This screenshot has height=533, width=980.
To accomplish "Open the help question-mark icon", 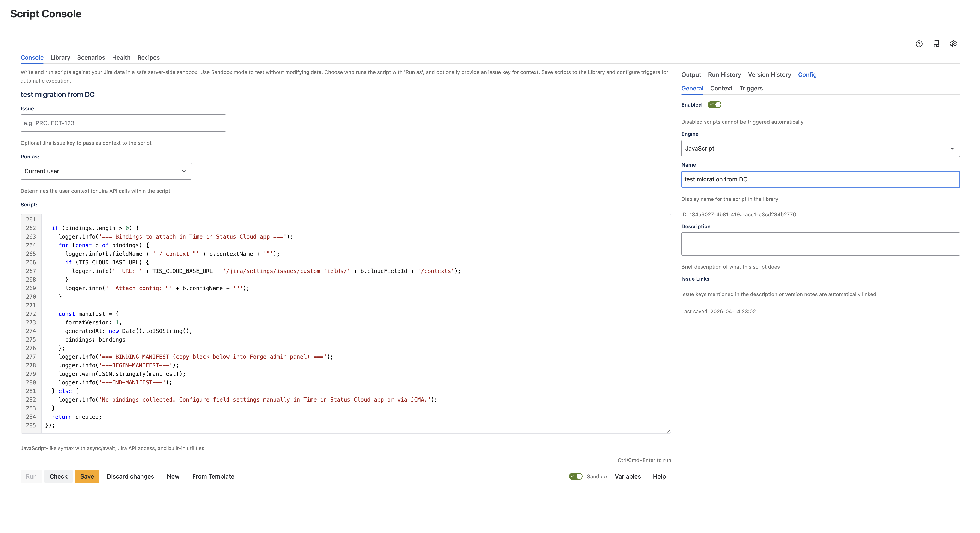I will coord(919,44).
